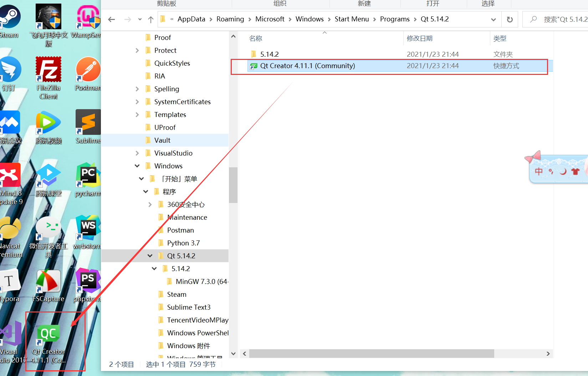Expand the Spelling folder node
588x376 pixels.
click(x=137, y=89)
